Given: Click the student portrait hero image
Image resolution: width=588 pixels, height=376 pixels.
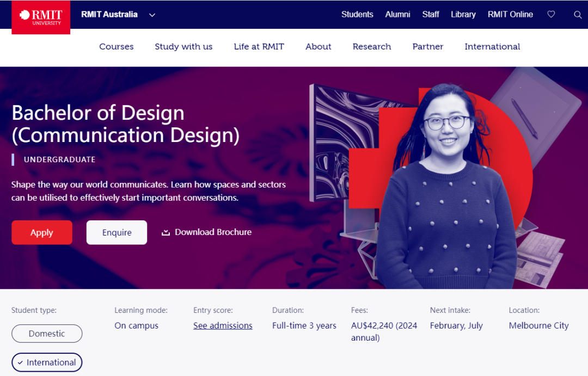Looking at the screenshot, I should [x=446, y=186].
